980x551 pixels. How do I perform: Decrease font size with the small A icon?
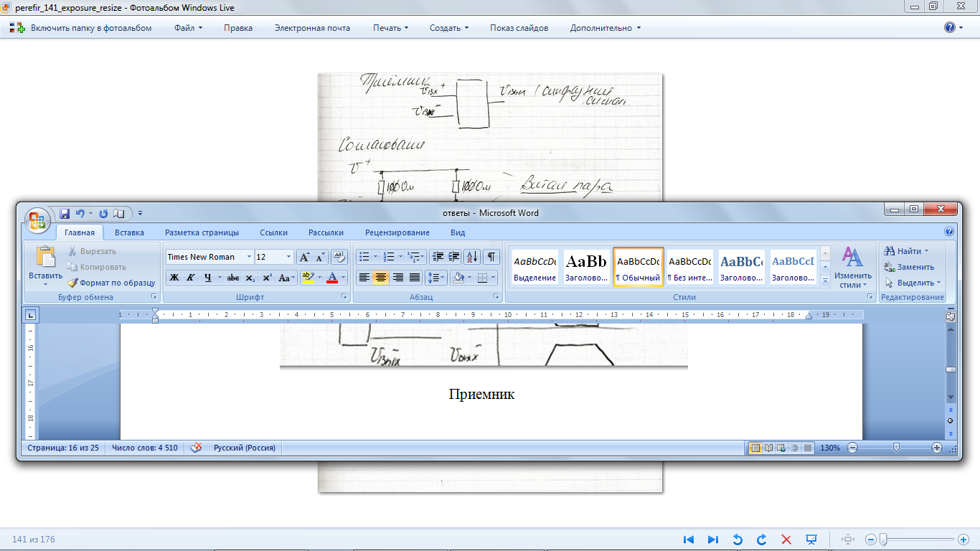click(320, 257)
